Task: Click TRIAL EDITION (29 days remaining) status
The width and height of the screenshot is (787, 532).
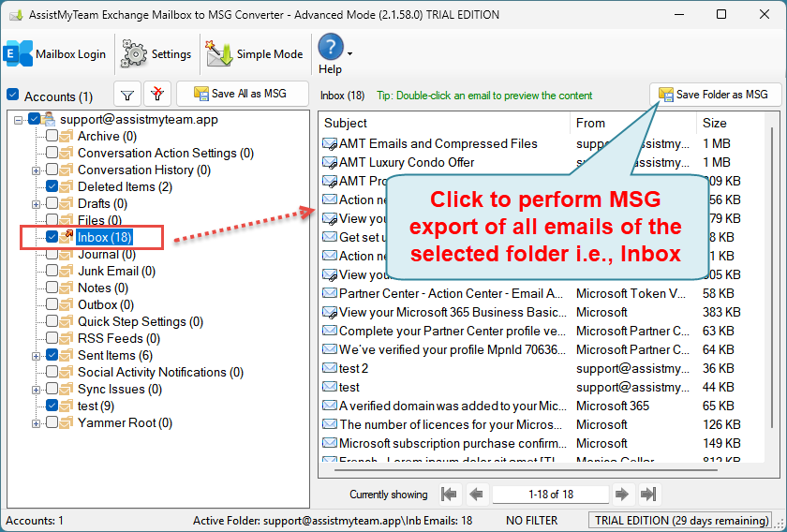Action: tap(681, 521)
